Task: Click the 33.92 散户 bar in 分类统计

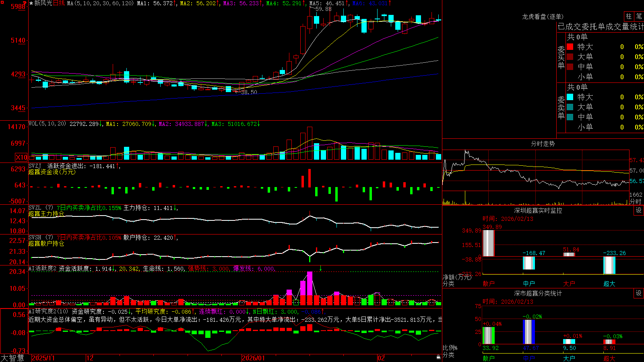Action: point(489,335)
